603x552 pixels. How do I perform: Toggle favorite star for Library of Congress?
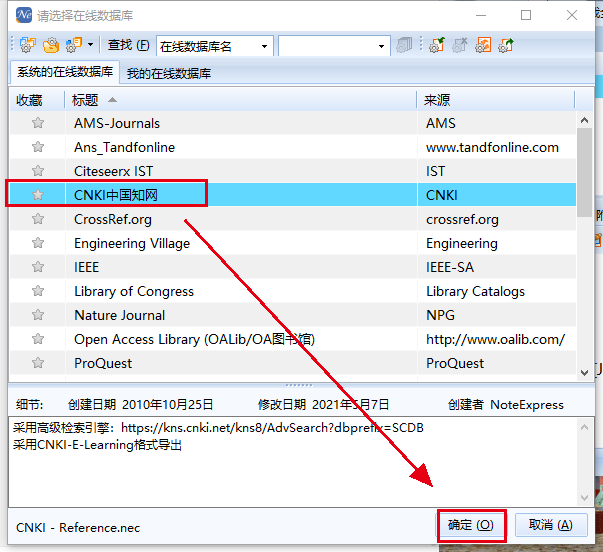[38, 291]
